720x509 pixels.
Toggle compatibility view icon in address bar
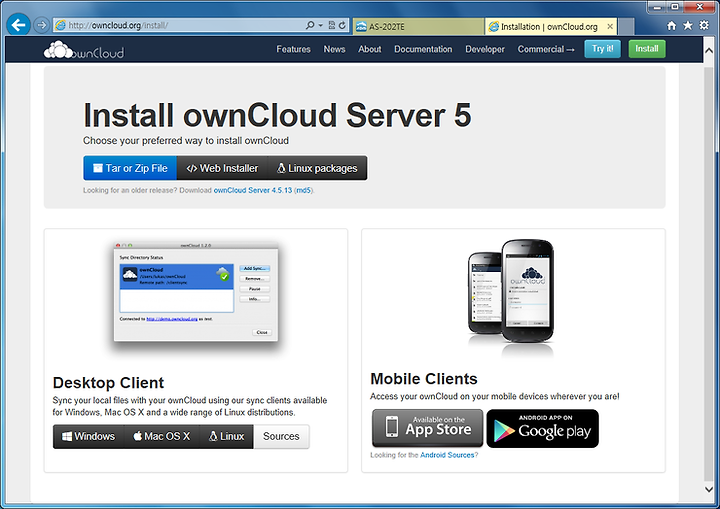(332, 25)
